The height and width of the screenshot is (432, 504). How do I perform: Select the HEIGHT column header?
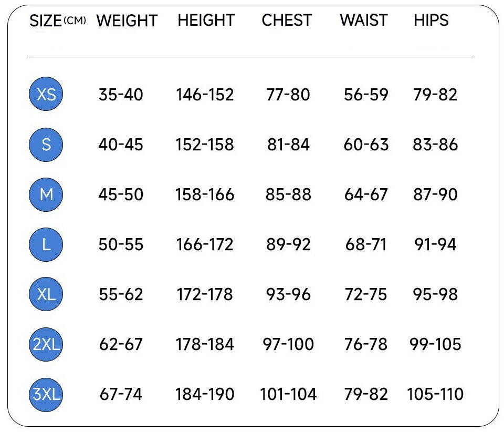(205, 20)
